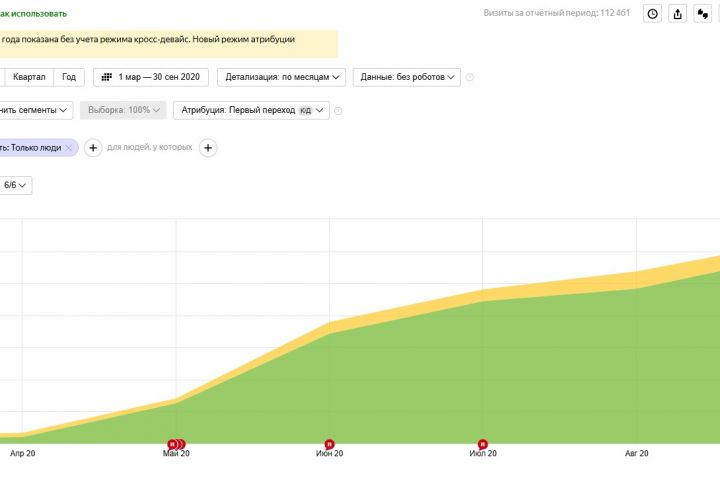Select the Квартал period tab
720x480 pixels.
(29, 77)
